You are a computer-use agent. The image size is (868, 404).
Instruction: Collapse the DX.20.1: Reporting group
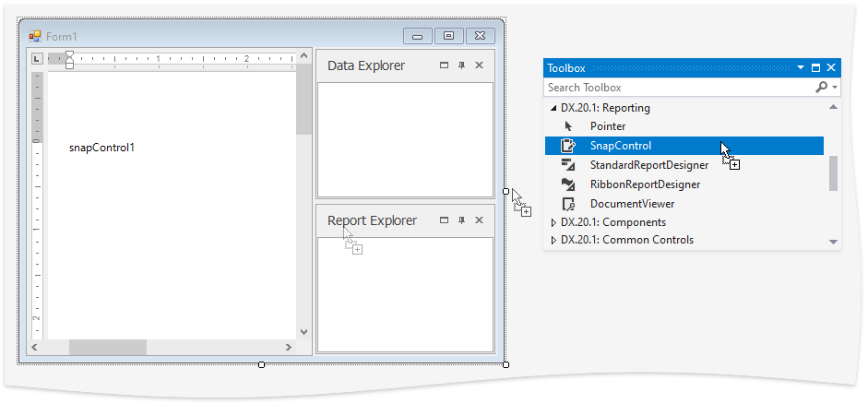[x=553, y=108]
